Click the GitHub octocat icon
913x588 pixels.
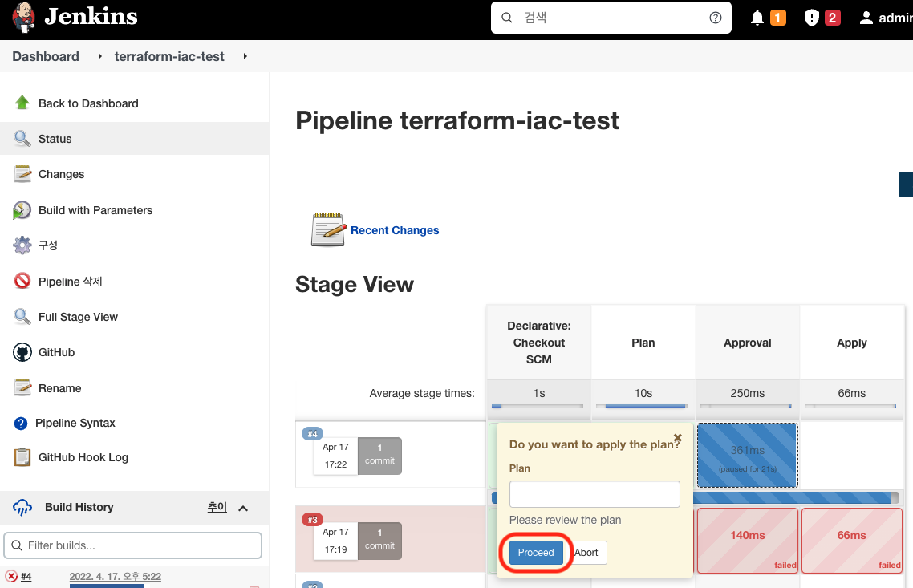click(x=22, y=352)
